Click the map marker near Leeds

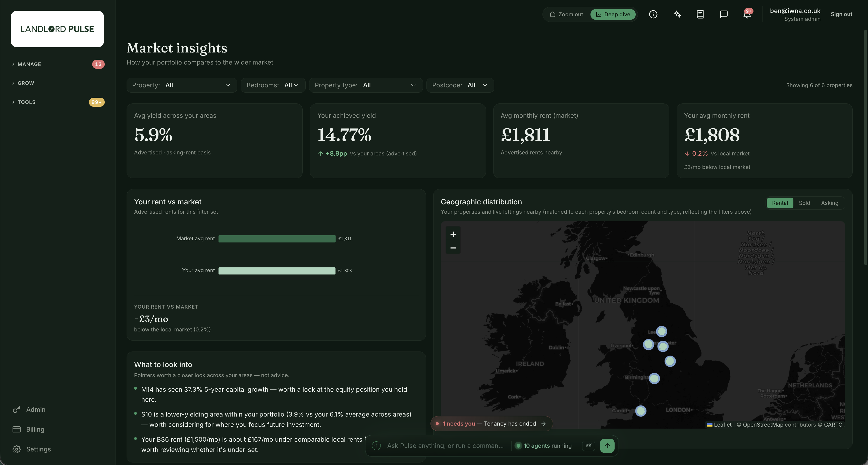point(662,331)
